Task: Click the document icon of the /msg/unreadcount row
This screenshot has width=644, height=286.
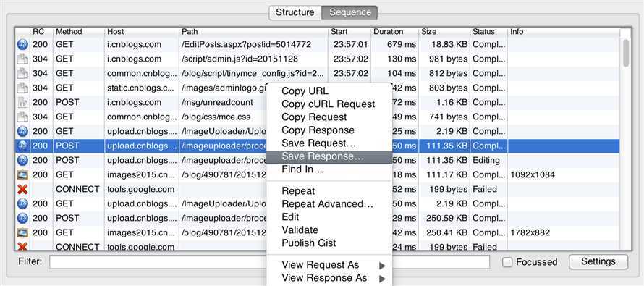Action: coord(22,102)
